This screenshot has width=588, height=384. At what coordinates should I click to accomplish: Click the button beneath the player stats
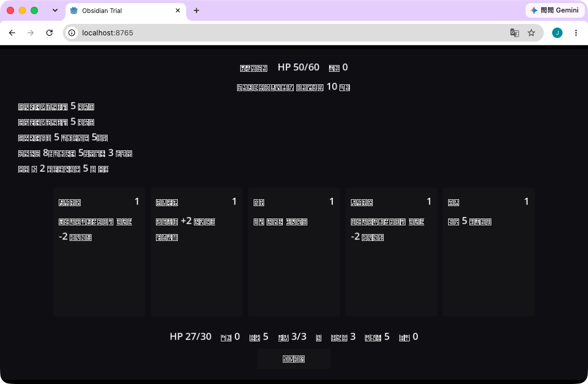[294, 359]
